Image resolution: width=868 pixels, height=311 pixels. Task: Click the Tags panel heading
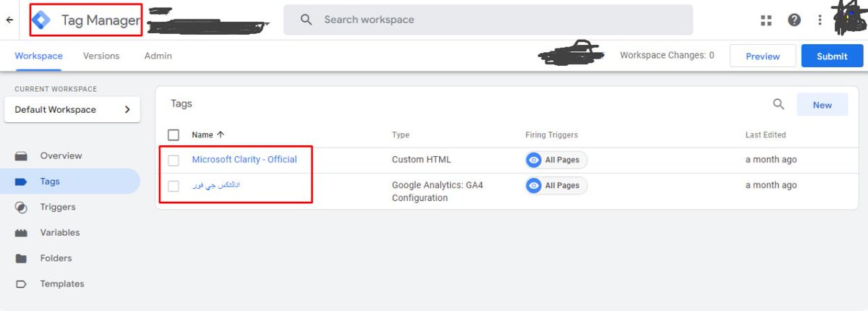point(182,103)
